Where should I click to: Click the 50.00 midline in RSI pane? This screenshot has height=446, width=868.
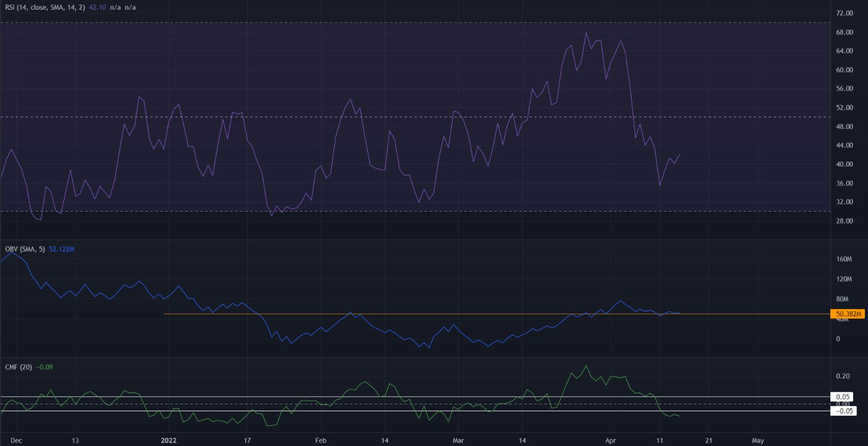(x=399, y=117)
